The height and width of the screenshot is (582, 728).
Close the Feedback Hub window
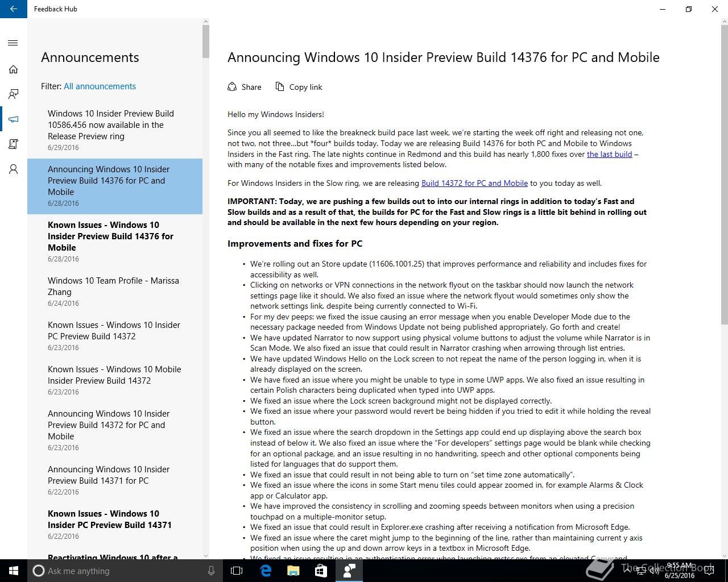[x=715, y=9]
